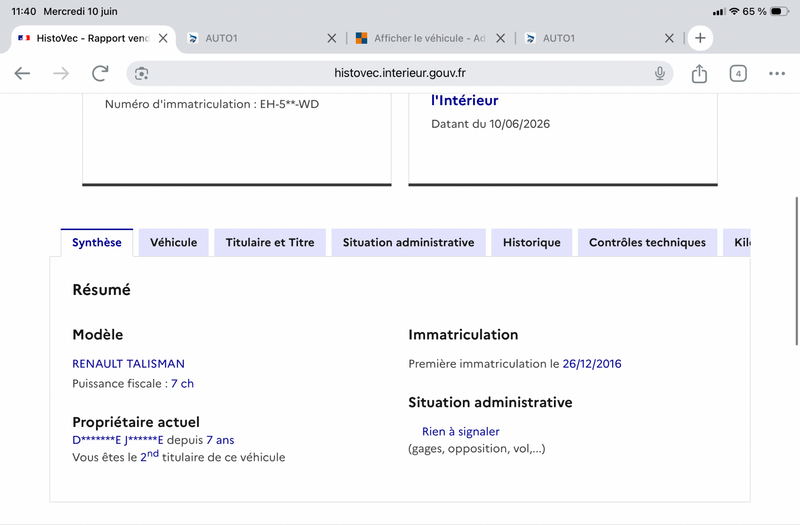The image size is (800, 525).
Task: Click the histovec.interieur.gouv.fr address bar
Action: 399,73
